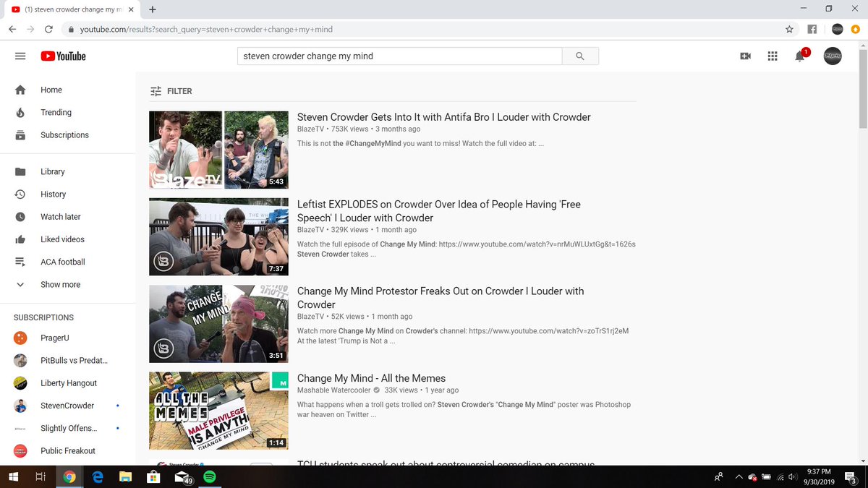The height and width of the screenshot is (488, 868).
Task: Open title 'Steven Crowder Gets Into It with Antifa Bro'
Action: (x=444, y=117)
